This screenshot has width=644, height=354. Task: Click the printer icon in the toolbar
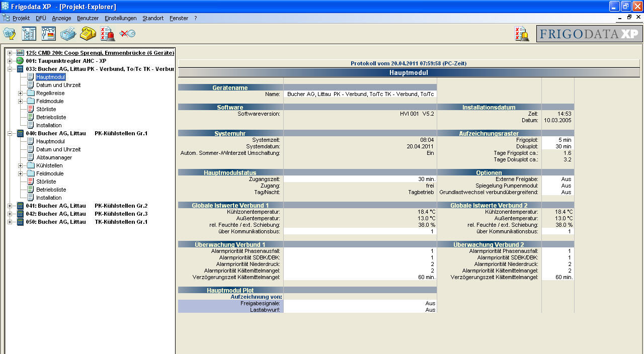point(68,34)
